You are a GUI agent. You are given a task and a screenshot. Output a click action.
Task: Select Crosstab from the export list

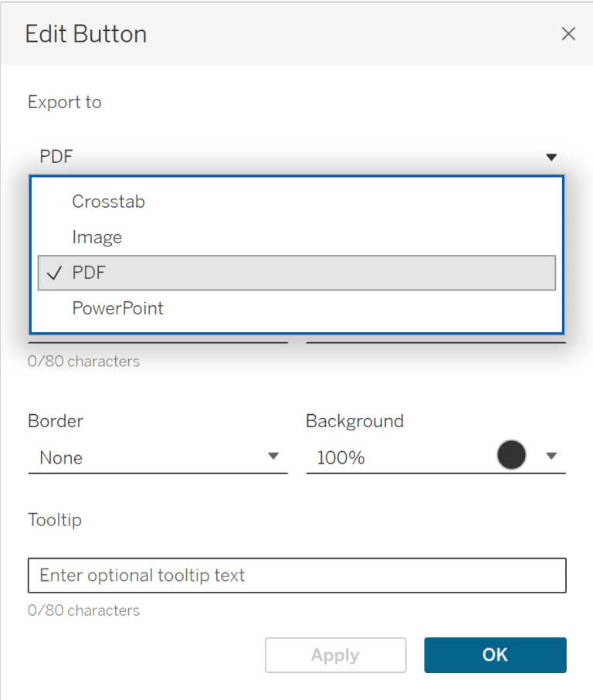[x=109, y=202]
